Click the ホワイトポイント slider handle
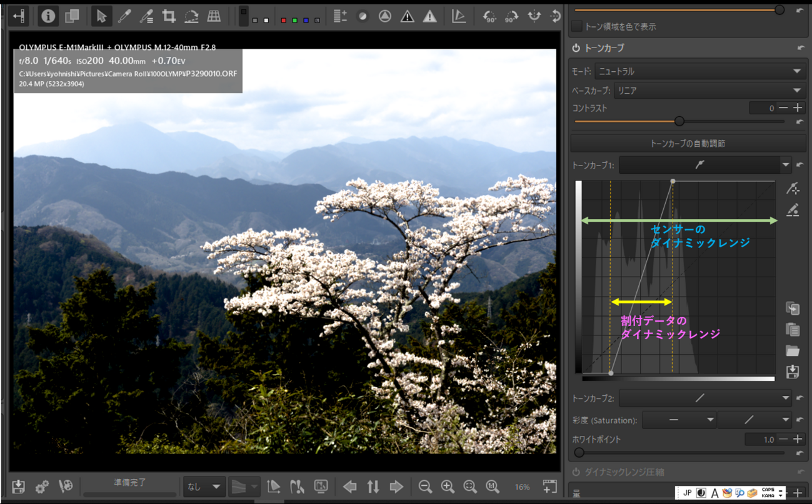The height and width of the screenshot is (504, 812). coord(579,452)
